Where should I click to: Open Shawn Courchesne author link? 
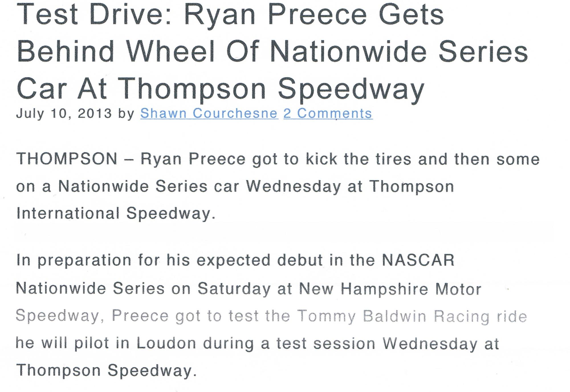pyautogui.click(x=209, y=113)
